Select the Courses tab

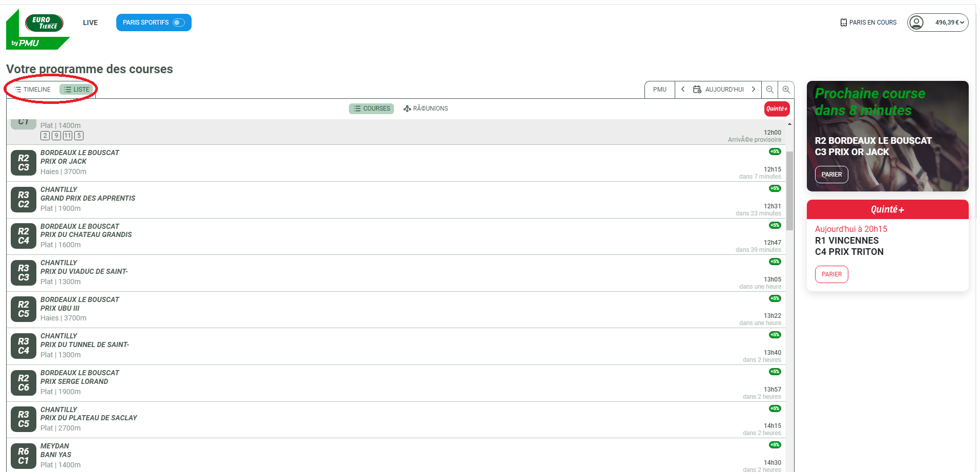tap(371, 109)
